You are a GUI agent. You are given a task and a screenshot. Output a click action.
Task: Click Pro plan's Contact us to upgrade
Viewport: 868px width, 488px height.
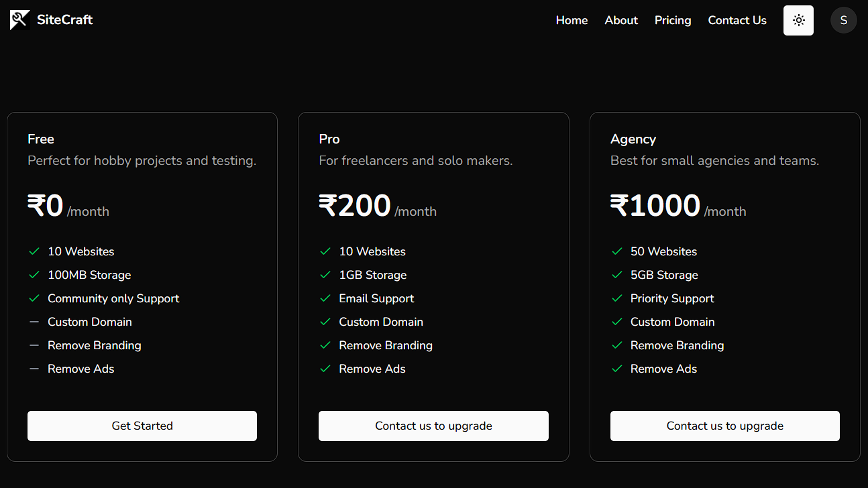coord(433,426)
